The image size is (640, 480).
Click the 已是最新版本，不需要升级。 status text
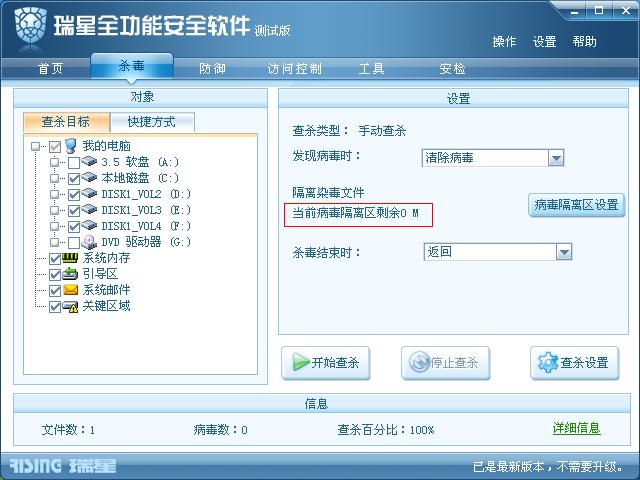(548, 467)
